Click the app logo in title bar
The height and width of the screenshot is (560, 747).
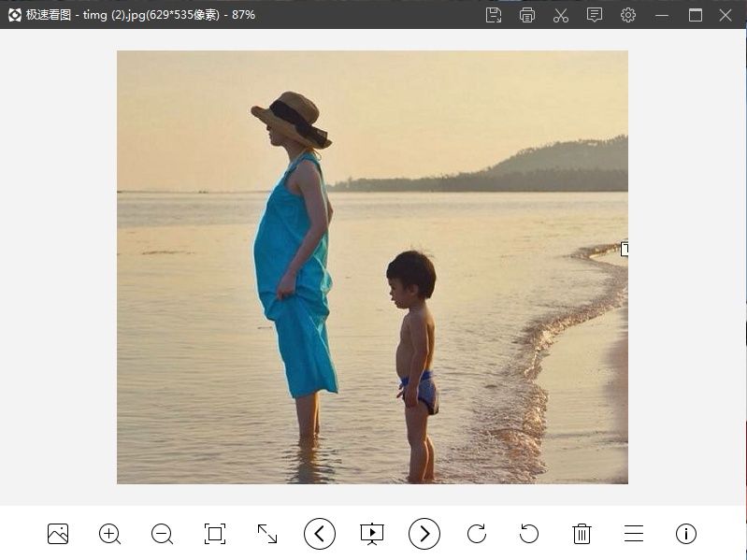click(14, 15)
